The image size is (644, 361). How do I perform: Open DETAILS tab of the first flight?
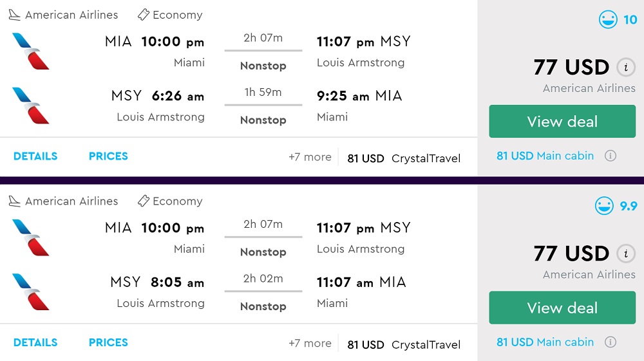pyautogui.click(x=35, y=156)
